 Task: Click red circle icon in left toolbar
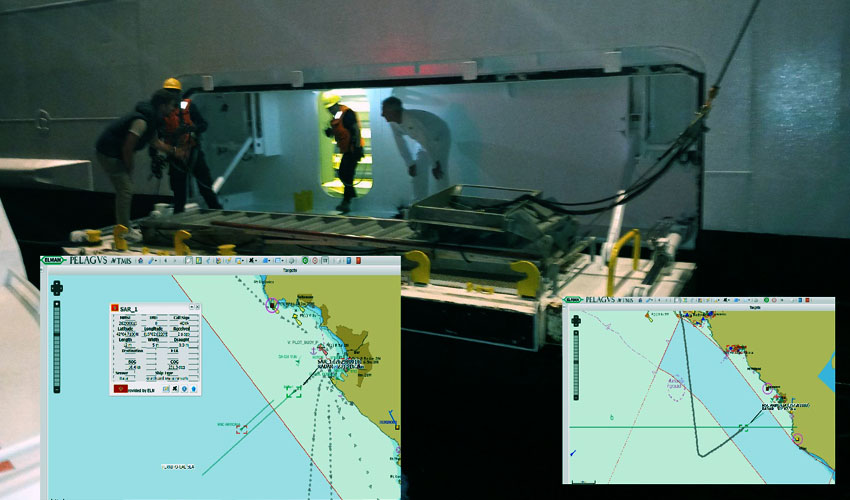(315, 260)
